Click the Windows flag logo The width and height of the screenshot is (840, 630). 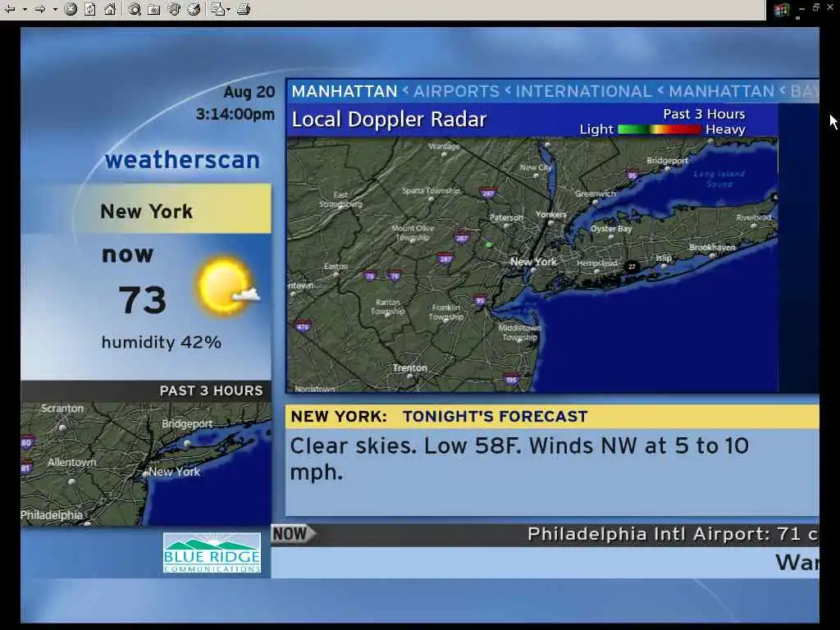[781, 10]
